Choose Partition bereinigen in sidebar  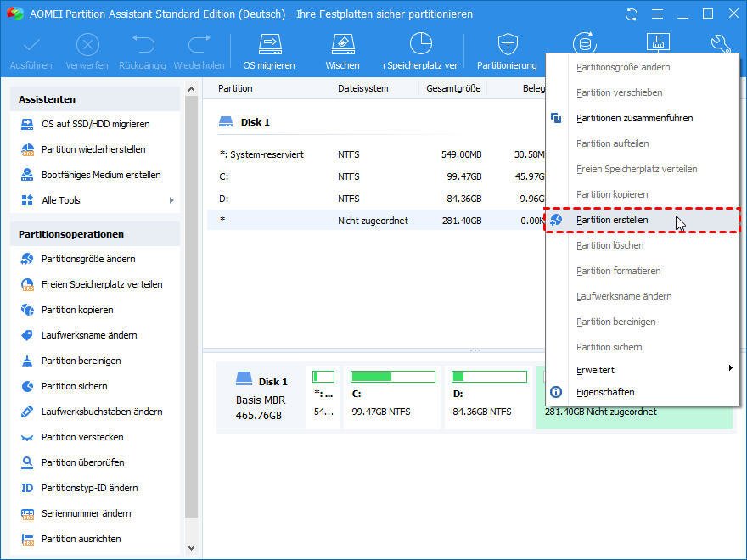point(81,361)
